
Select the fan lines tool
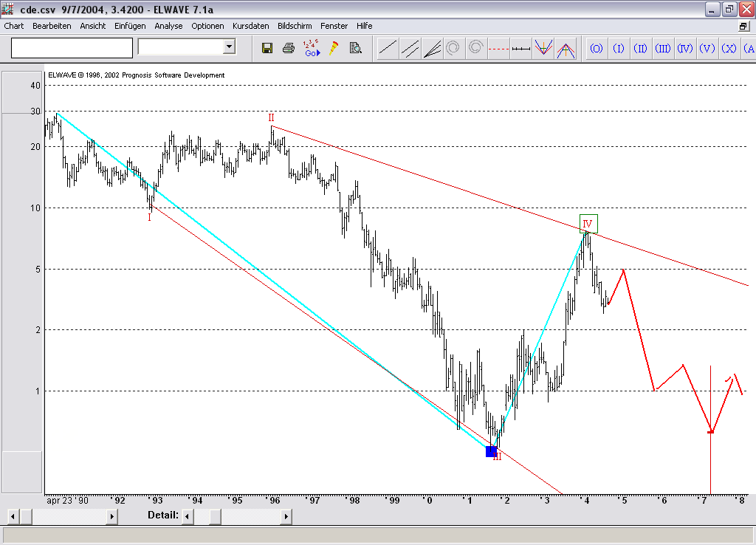tap(432, 48)
